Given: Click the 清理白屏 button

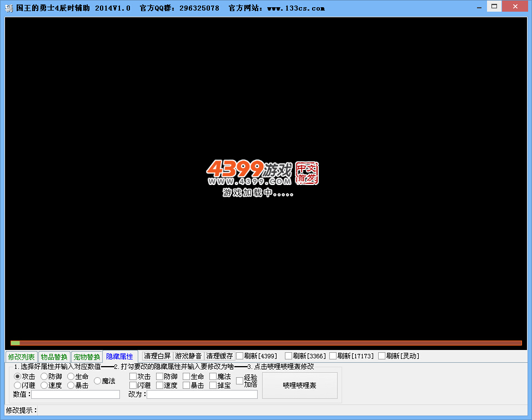Looking at the screenshot, I should click(157, 356).
